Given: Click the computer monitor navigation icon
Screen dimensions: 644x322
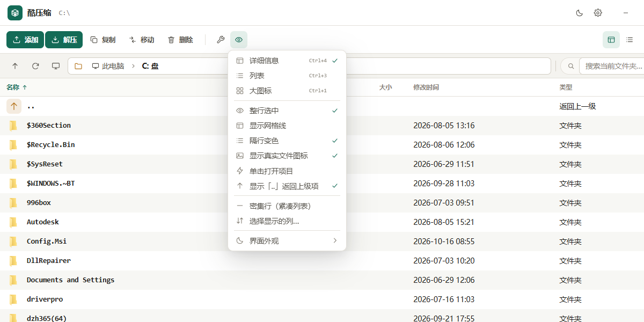Looking at the screenshot, I should [x=56, y=66].
